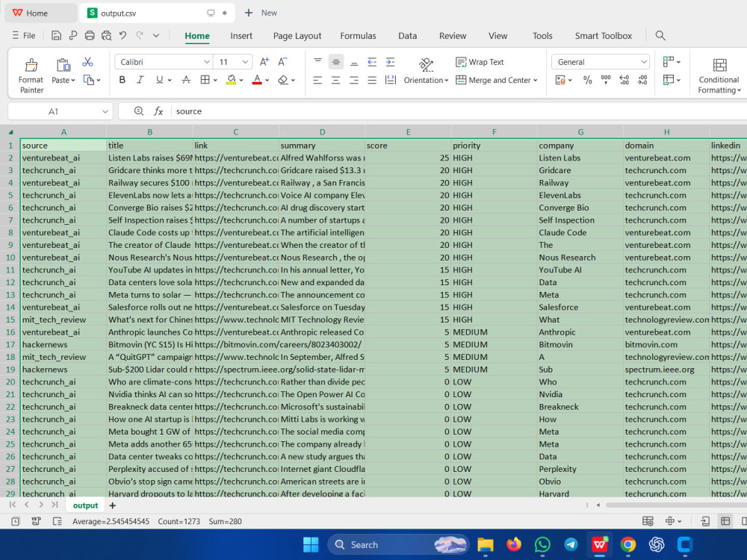Click the Paste clipboard icon
Image resolution: width=747 pixels, height=560 pixels.
tap(63, 65)
